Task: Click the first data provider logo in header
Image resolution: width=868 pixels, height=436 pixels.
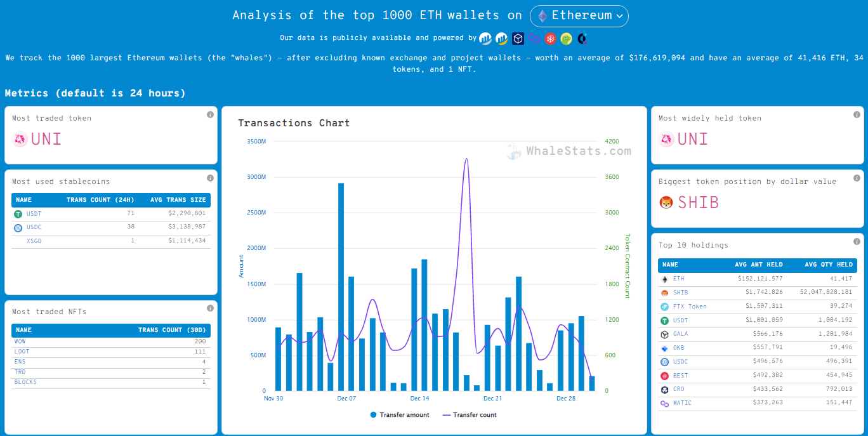Action: (x=485, y=39)
